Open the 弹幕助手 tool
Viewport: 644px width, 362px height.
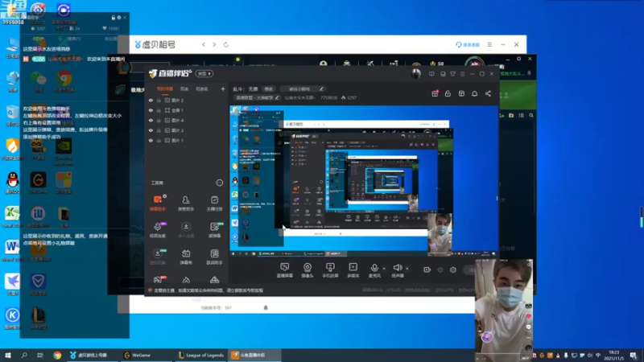158,204
